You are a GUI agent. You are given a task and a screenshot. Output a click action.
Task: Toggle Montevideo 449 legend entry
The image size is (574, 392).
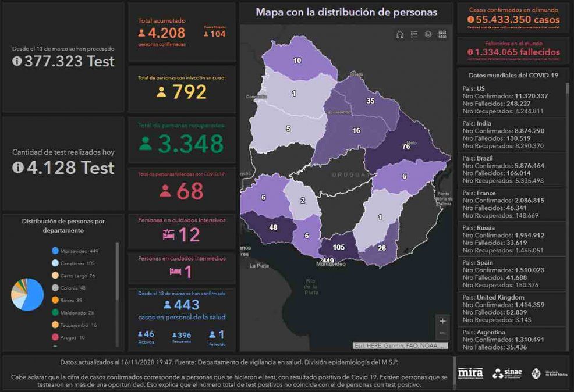coord(75,251)
